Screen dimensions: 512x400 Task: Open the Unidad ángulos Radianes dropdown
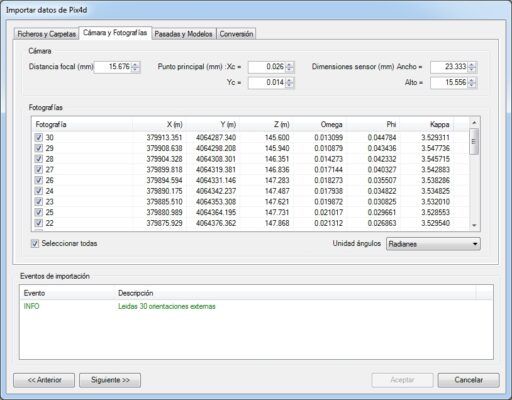point(433,244)
